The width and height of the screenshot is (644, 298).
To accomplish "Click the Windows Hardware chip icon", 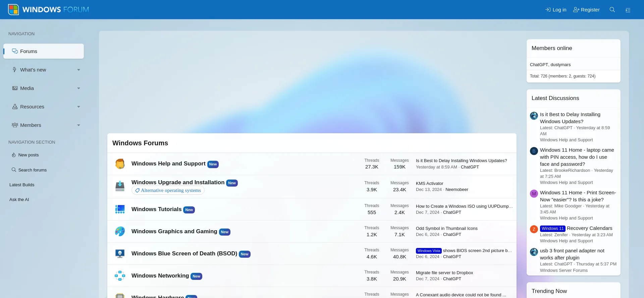I will tap(120, 295).
